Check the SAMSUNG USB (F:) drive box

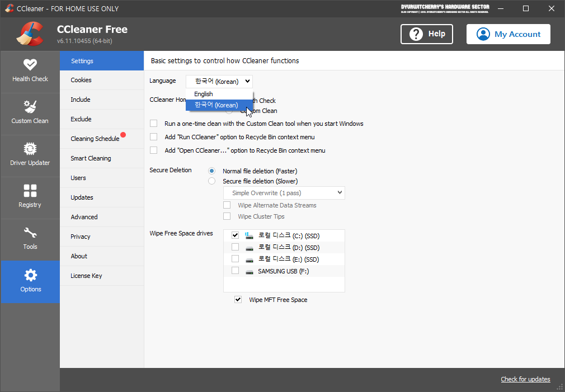(x=235, y=271)
